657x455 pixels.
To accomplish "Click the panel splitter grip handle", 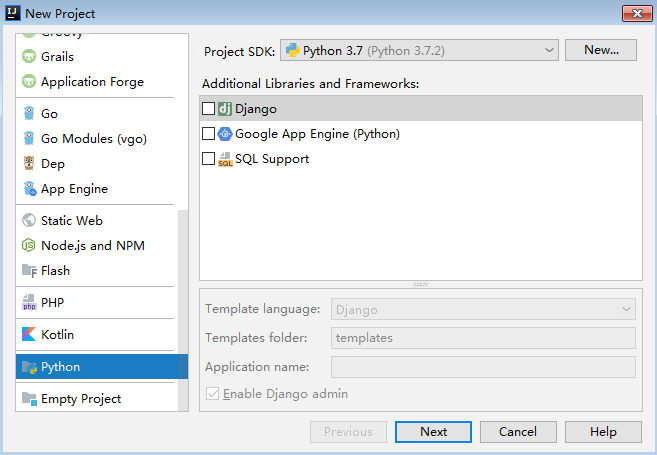I will (421, 284).
